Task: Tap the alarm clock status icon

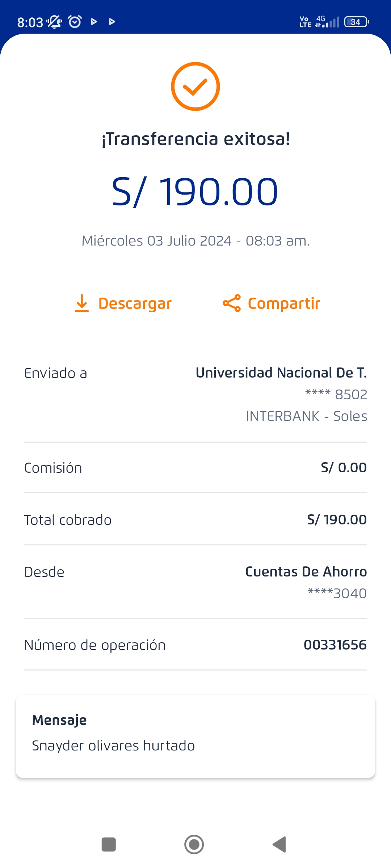Action: coord(75,22)
